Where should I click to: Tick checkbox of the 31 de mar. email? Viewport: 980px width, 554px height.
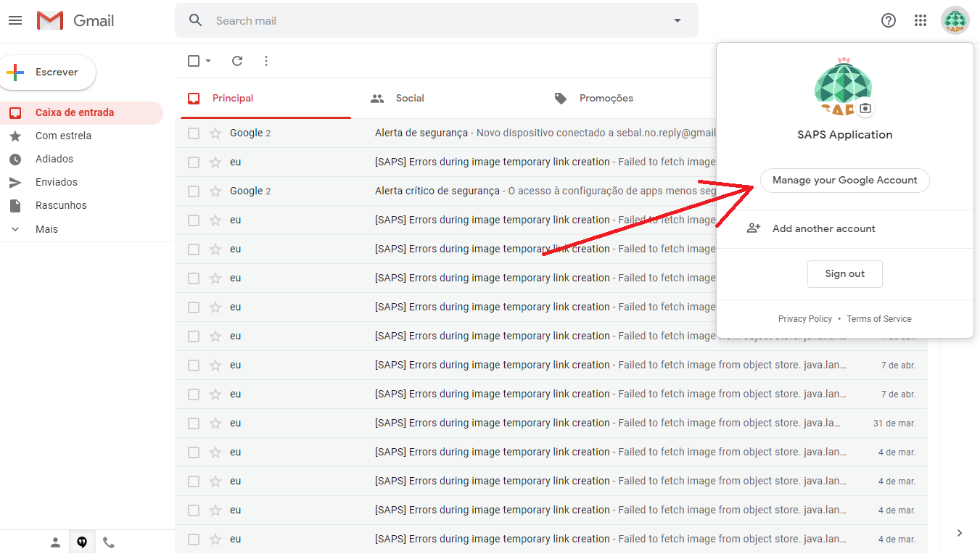194,423
